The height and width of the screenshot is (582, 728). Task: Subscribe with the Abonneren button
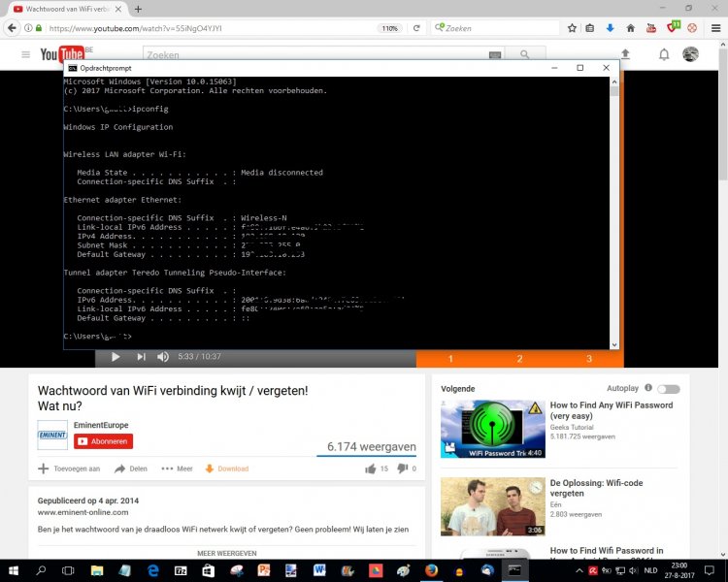(103, 441)
